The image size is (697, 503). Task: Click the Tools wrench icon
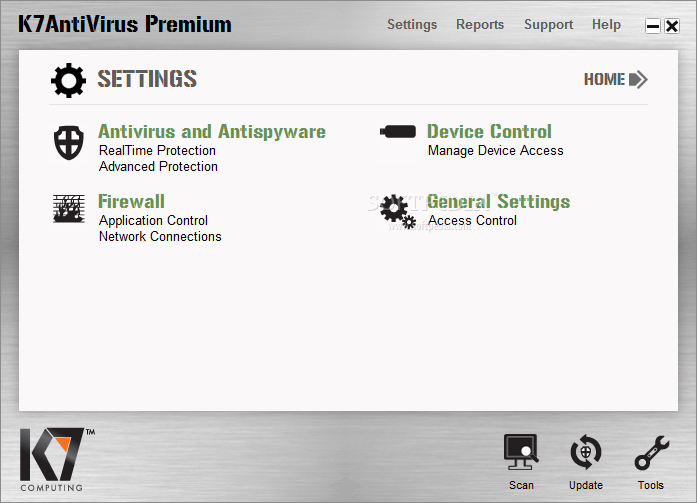click(x=652, y=452)
